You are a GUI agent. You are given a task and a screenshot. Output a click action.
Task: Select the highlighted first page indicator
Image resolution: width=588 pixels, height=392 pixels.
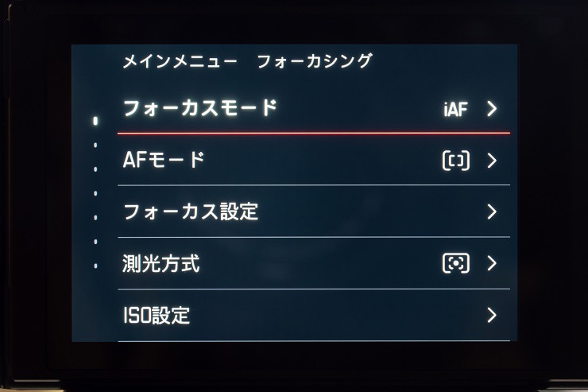(x=95, y=121)
